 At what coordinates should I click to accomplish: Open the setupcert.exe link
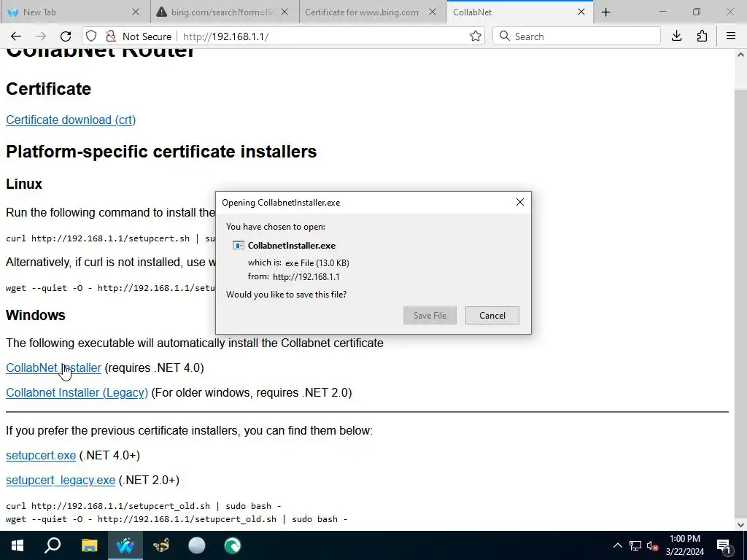point(41,456)
